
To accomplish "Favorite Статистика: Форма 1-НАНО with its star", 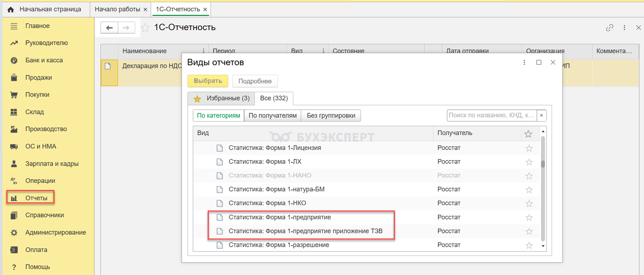I will click(x=529, y=176).
